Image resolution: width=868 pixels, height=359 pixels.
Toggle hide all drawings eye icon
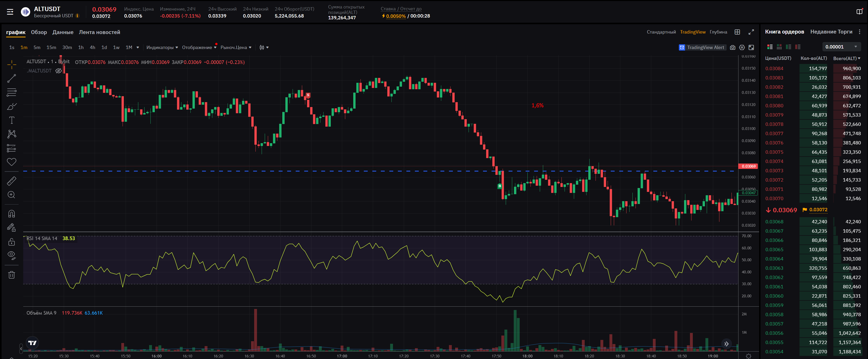click(11, 255)
